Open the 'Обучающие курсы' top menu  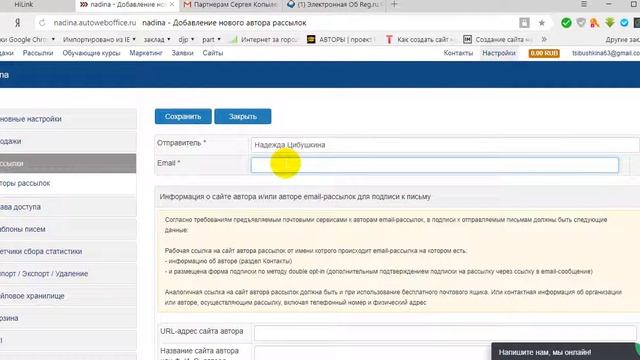point(91,53)
